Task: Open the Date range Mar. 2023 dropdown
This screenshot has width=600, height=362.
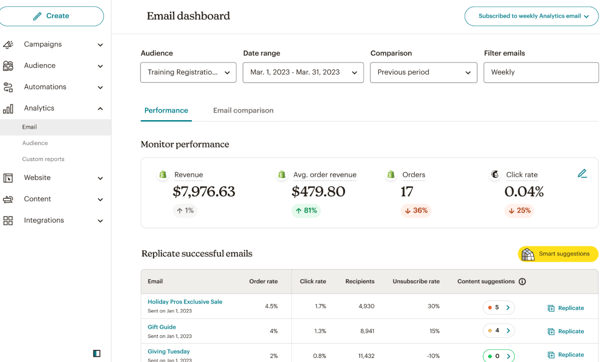Action: pos(303,72)
